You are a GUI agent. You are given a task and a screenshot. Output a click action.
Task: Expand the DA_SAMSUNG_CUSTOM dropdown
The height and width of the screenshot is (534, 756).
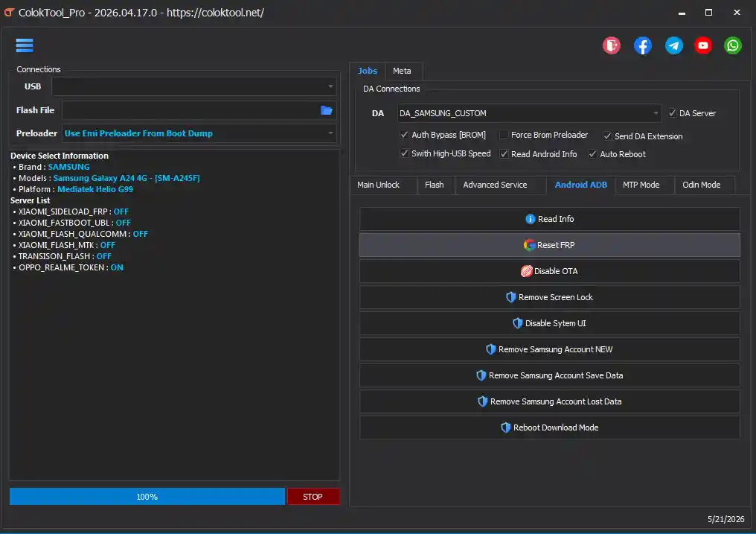[x=656, y=113]
